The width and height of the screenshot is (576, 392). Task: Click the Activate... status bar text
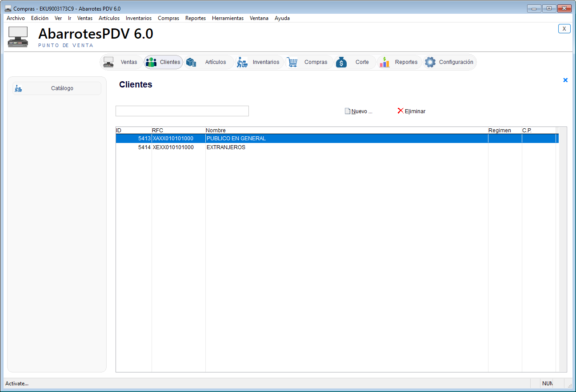17,384
